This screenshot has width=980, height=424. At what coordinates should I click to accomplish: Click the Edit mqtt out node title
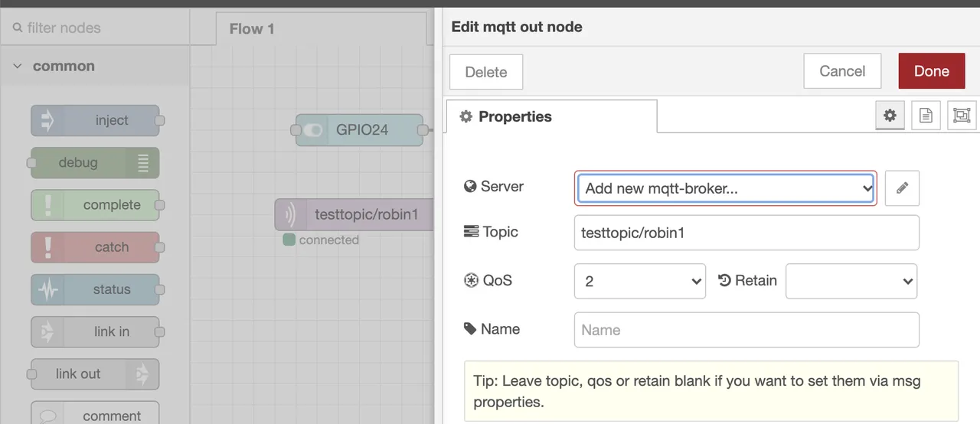pos(517,27)
